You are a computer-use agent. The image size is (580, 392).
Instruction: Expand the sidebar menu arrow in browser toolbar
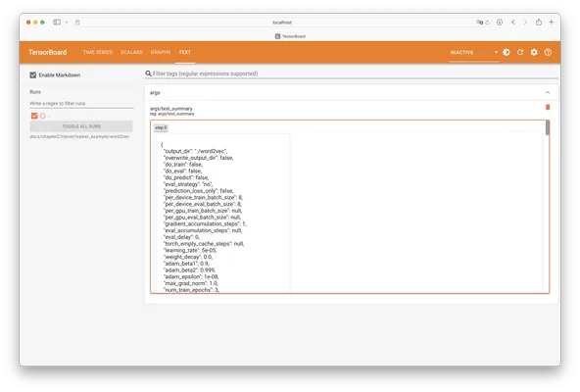coord(67,23)
